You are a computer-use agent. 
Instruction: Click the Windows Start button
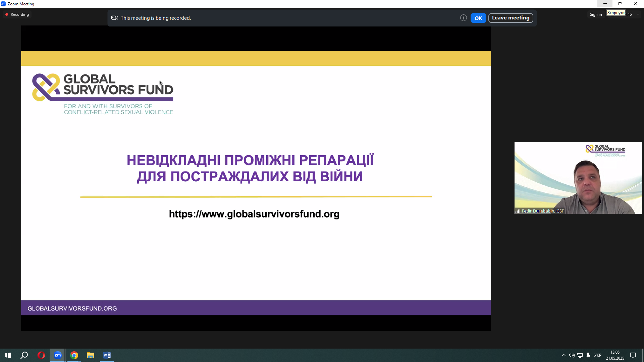point(7,355)
